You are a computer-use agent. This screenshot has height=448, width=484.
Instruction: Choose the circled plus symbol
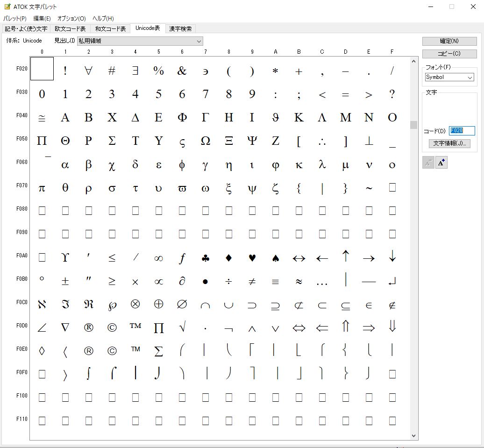tap(159, 304)
